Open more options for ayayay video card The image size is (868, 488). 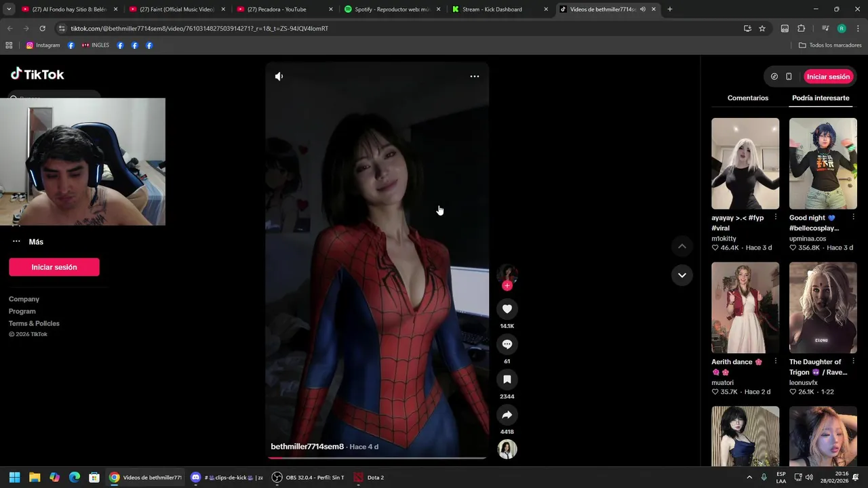(776, 218)
